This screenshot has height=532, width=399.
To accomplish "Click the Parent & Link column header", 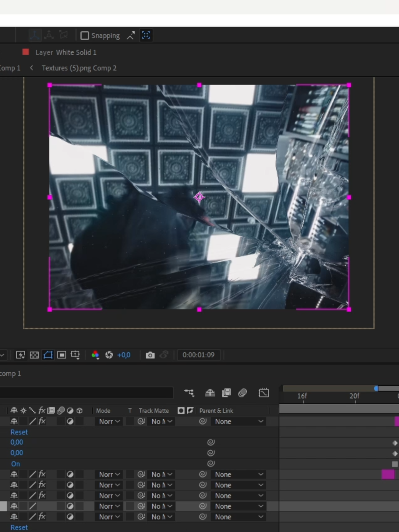I will (216, 411).
